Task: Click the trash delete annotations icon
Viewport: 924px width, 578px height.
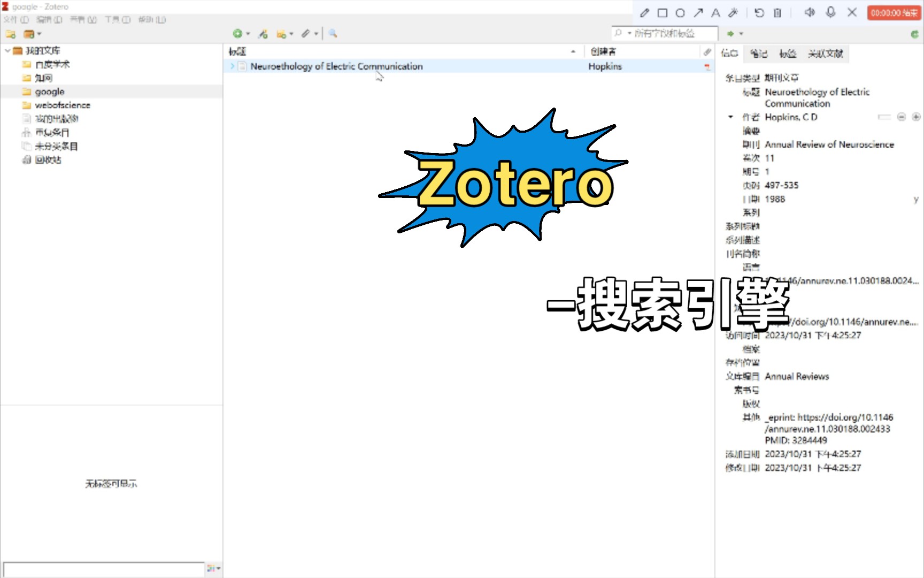Action: point(777,13)
